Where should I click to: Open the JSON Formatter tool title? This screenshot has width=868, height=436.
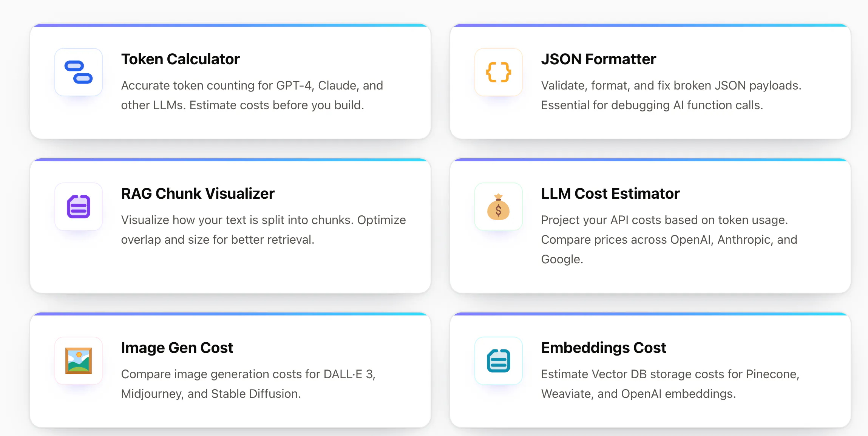(599, 59)
